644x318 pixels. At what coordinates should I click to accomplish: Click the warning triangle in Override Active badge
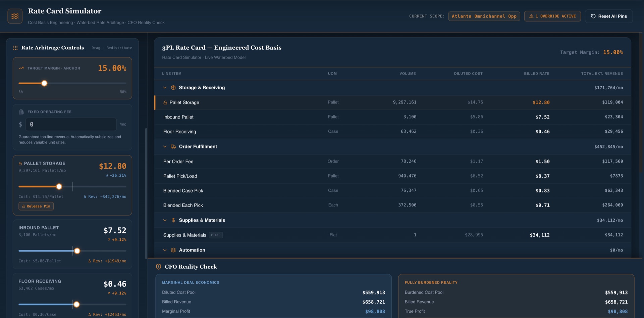click(x=531, y=16)
